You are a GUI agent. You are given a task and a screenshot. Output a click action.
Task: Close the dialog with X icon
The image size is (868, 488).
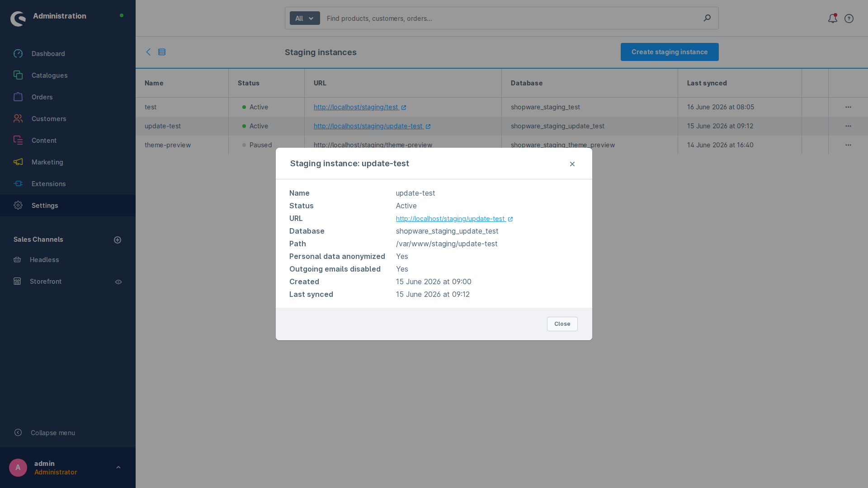572,164
